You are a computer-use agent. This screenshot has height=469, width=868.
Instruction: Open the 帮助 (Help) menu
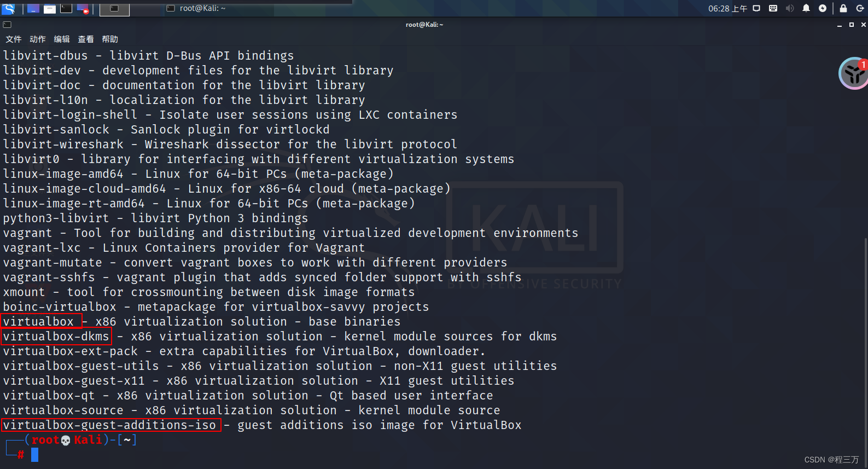point(110,39)
